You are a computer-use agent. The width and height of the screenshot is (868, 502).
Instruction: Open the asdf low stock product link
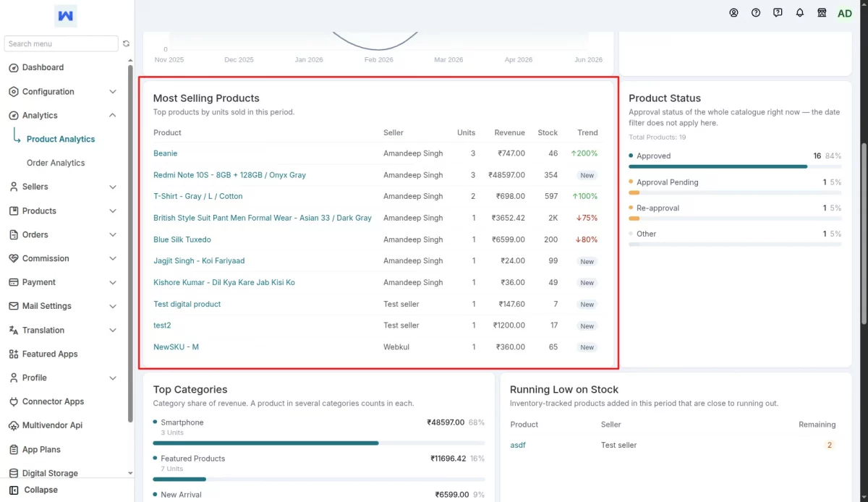[x=518, y=446]
